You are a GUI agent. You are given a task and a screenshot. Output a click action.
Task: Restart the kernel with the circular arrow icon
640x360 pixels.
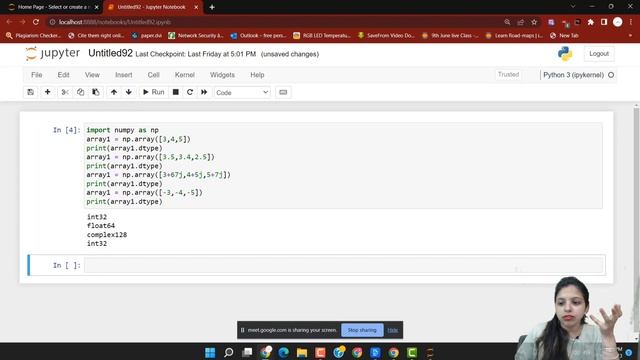[x=190, y=92]
